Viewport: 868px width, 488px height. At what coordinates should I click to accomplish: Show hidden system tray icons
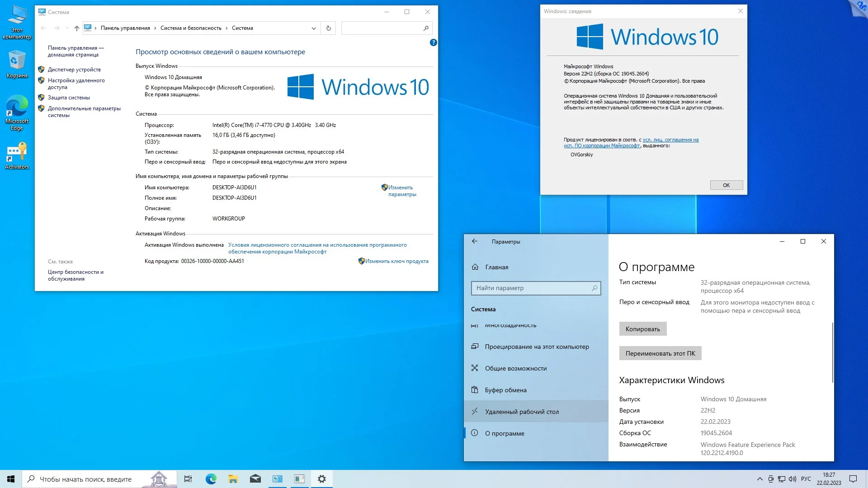pos(759,479)
